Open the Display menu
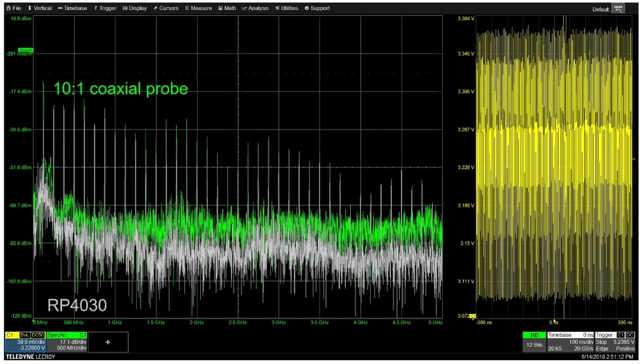This screenshot has width=643, height=364. click(x=135, y=8)
